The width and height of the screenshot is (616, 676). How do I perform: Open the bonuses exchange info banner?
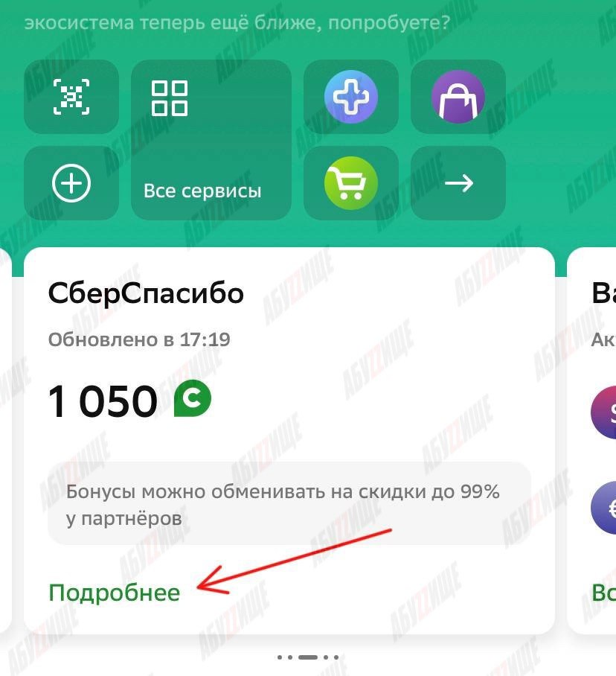[x=289, y=503]
